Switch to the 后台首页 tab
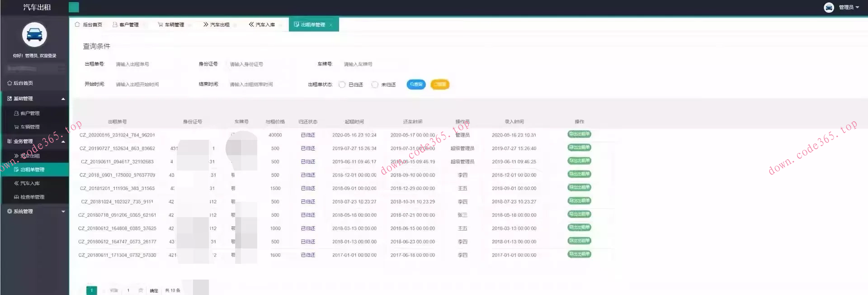Image resolution: width=868 pixels, height=295 pixels. [89, 24]
